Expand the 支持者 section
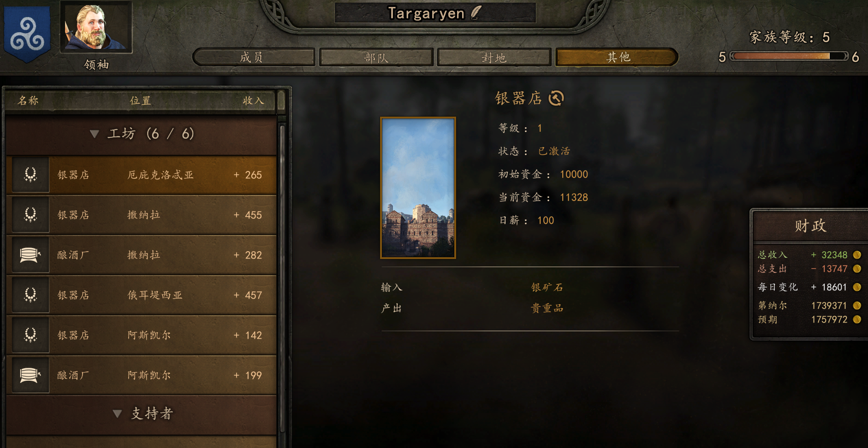Image resolution: width=868 pixels, height=448 pixels. 141,413
